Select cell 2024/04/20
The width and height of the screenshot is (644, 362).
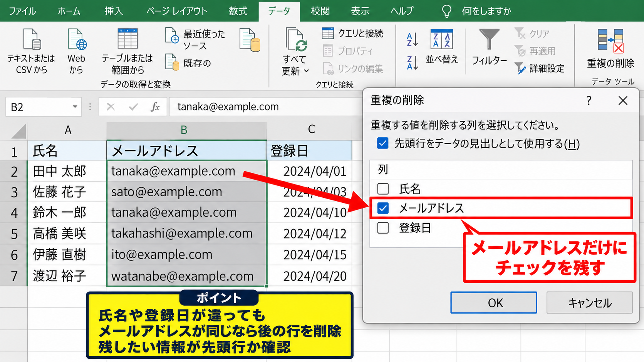coord(309,276)
